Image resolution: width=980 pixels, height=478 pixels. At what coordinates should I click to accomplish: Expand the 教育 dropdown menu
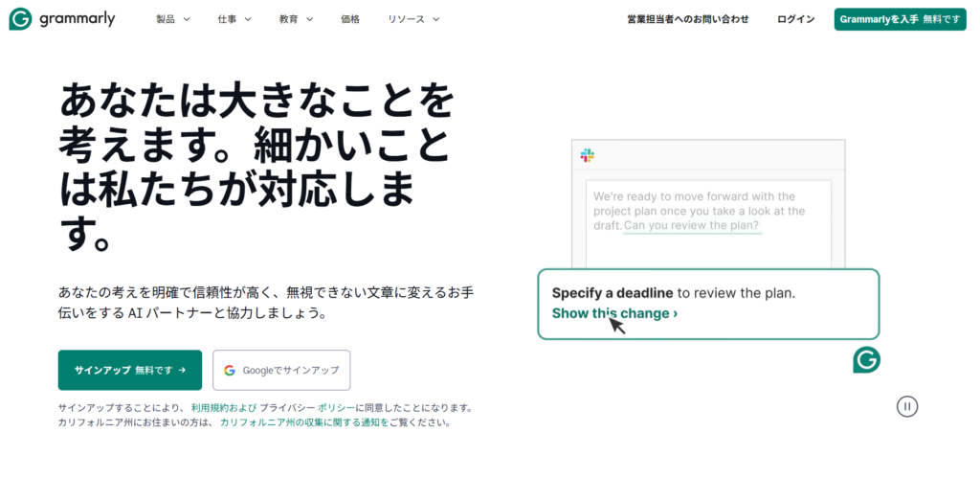point(297,19)
